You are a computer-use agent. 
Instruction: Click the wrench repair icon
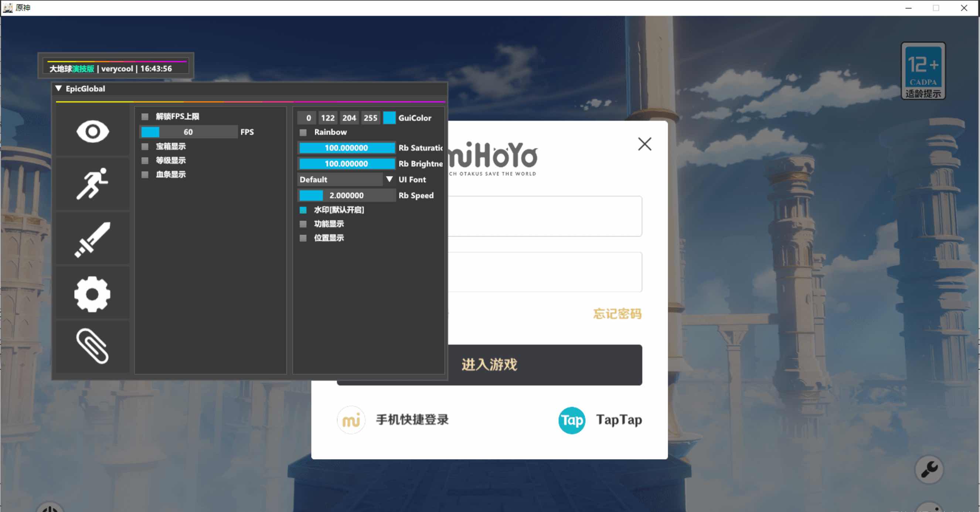click(x=929, y=470)
